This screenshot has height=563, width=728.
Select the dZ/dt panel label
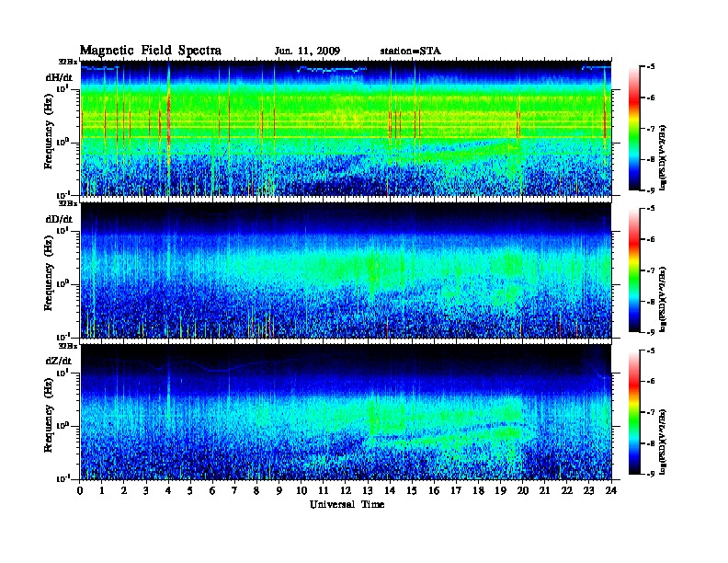coord(59,361)
